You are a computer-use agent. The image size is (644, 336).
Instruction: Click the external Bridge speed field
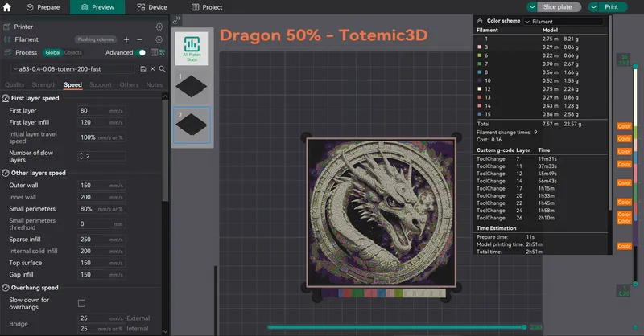pyautogui.click(x=101, y=318)
